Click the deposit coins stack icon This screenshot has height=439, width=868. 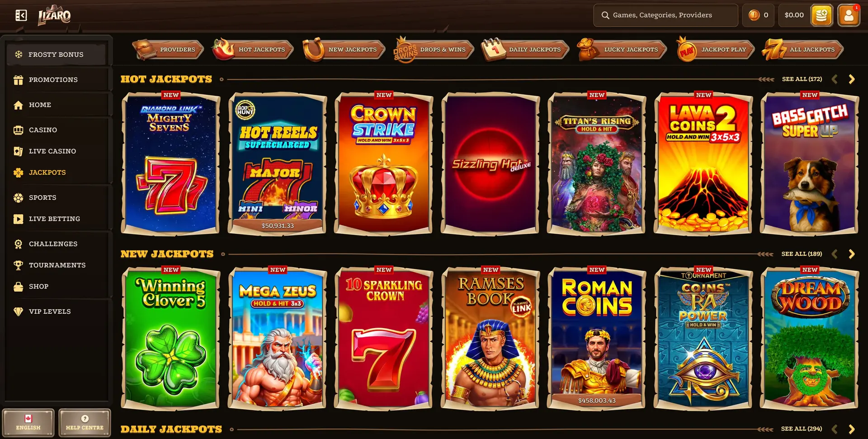tap(821, 15)
